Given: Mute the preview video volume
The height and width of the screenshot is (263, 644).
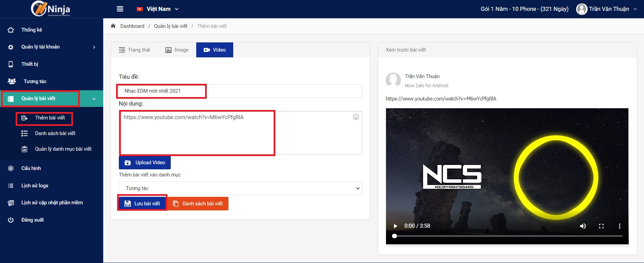Looking at the screenshot, I should tap(583, 226).
